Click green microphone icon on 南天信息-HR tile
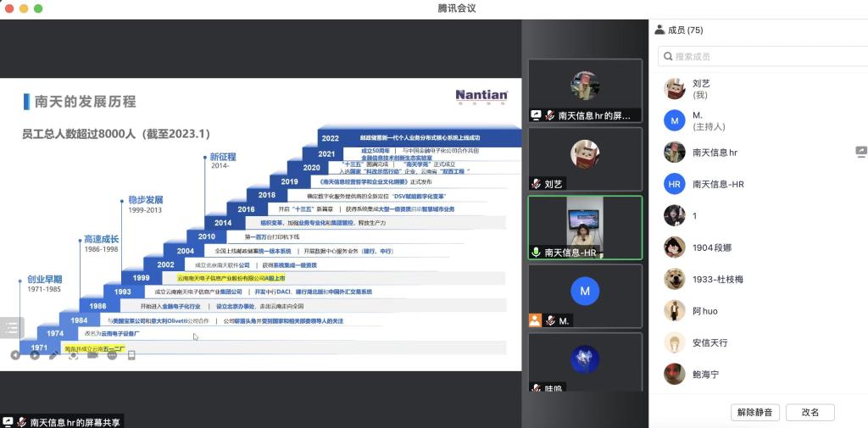 [537, 252]
